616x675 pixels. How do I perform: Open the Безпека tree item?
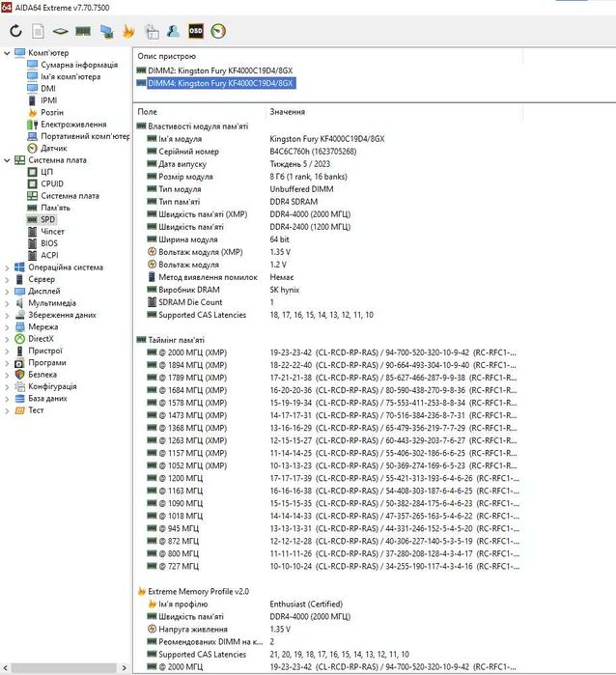(x=42, y=375)
